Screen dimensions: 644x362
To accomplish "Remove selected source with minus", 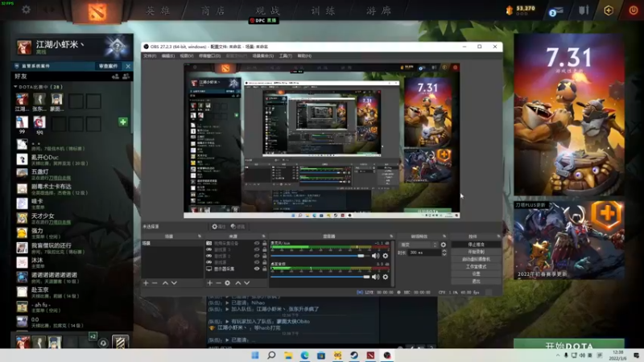I will point(218,283).
